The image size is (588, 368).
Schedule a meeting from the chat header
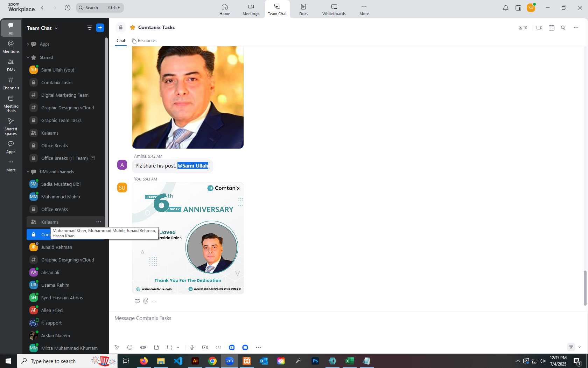(552, 28)
